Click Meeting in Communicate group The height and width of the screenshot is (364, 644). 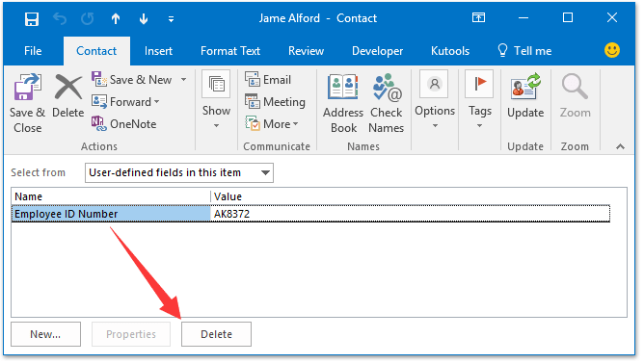[x=275, y=102]
